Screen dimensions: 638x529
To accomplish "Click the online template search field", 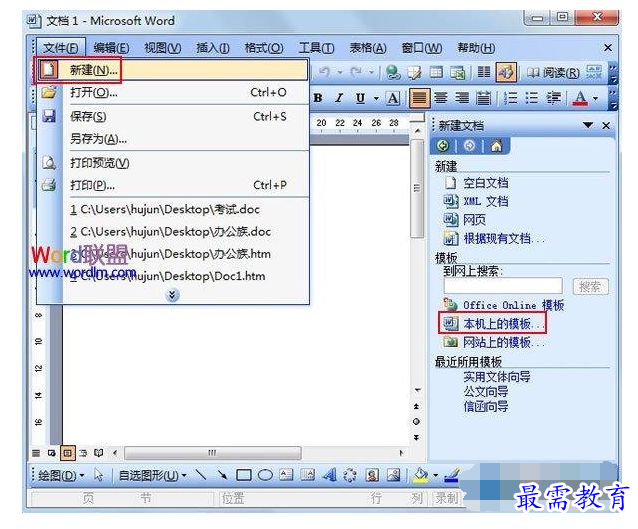I will [503, 286].
